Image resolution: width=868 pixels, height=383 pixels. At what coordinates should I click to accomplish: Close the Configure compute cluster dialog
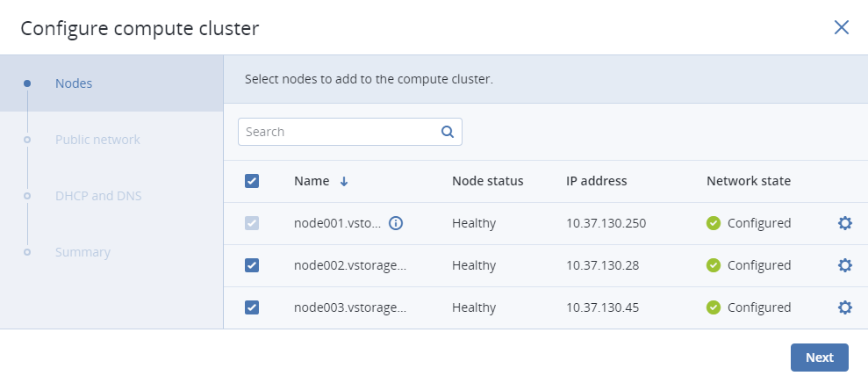[842, 28]
